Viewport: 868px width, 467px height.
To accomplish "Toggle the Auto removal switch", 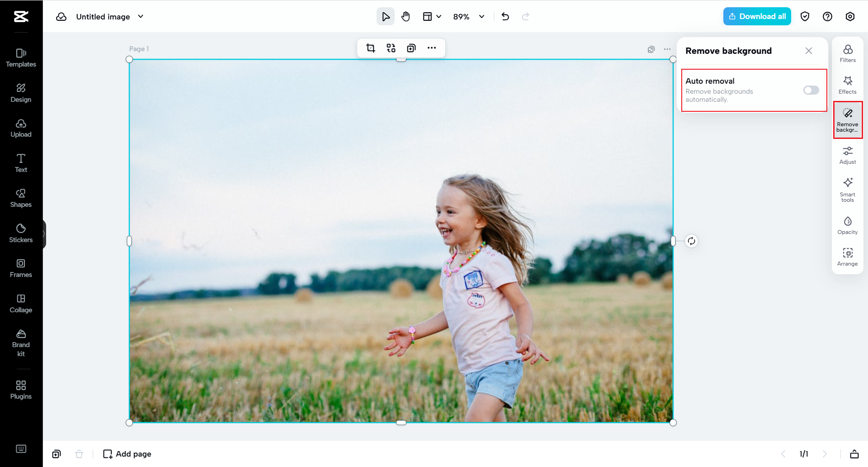I will 811,90.
